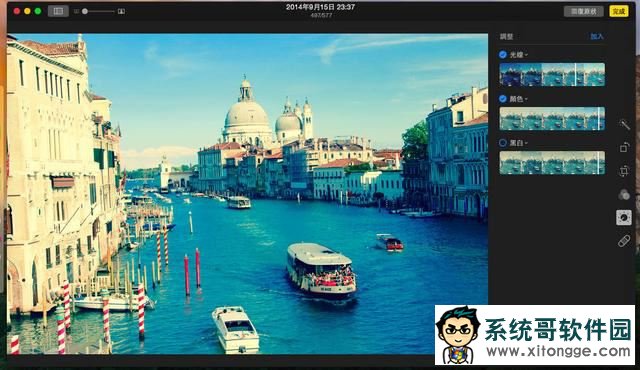Open the Crop tool
The height and width of the screenshot is (370, 640).
click(x=624, y=171)
